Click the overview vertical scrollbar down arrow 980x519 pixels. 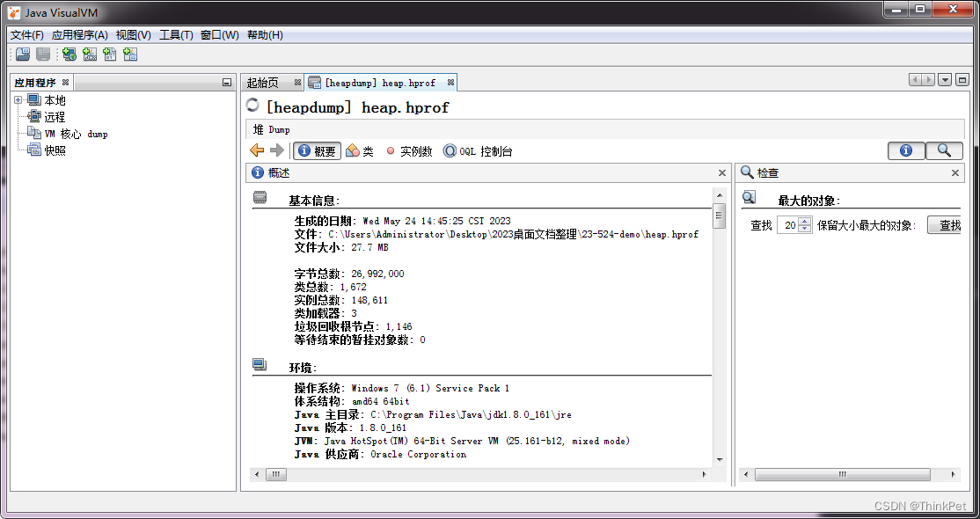720,459
